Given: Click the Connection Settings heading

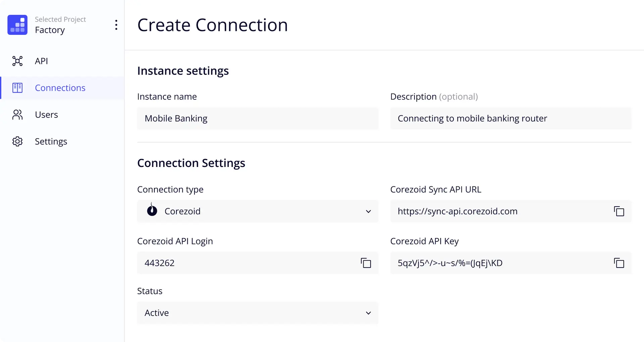Looking at the screenshot, I should click(x=191, y=163).
